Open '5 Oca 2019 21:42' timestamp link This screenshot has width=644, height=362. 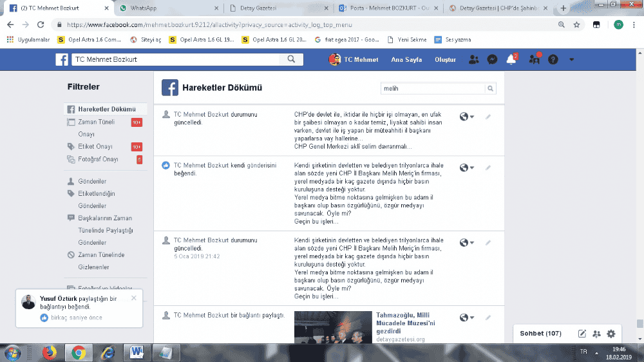(x=196, y=256)
